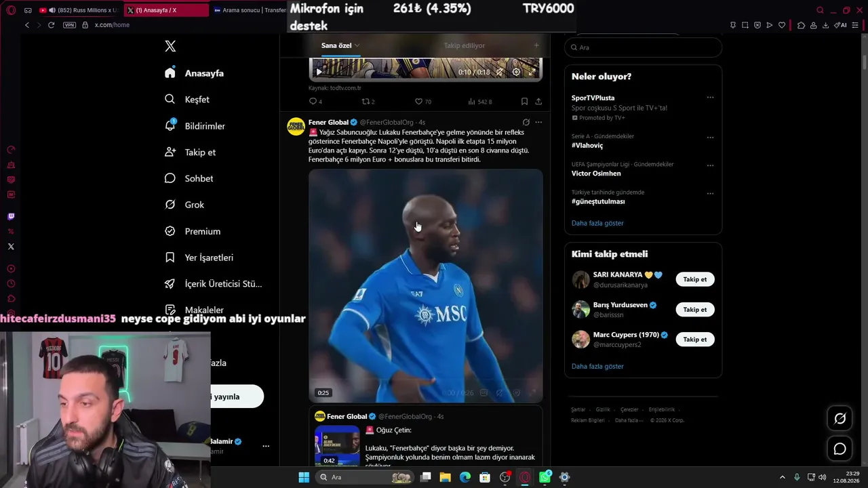Bookmark the top post
Image resolution: width=868 pixels, height=488 pixels.
pos(524,102)
